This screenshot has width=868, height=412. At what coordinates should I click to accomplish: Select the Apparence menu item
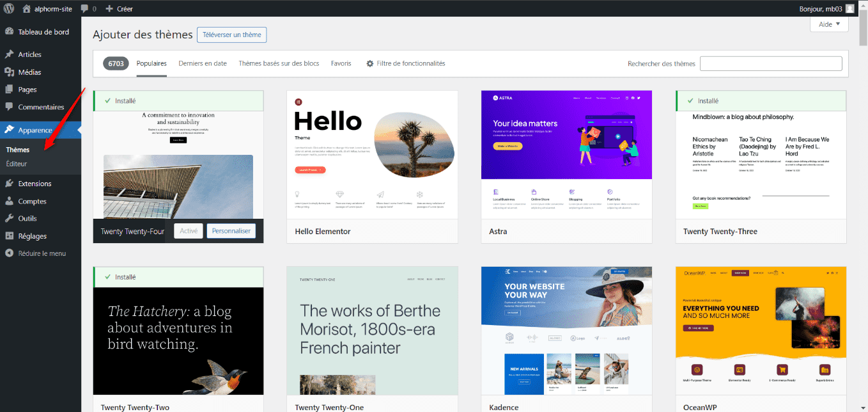[40, 130]
